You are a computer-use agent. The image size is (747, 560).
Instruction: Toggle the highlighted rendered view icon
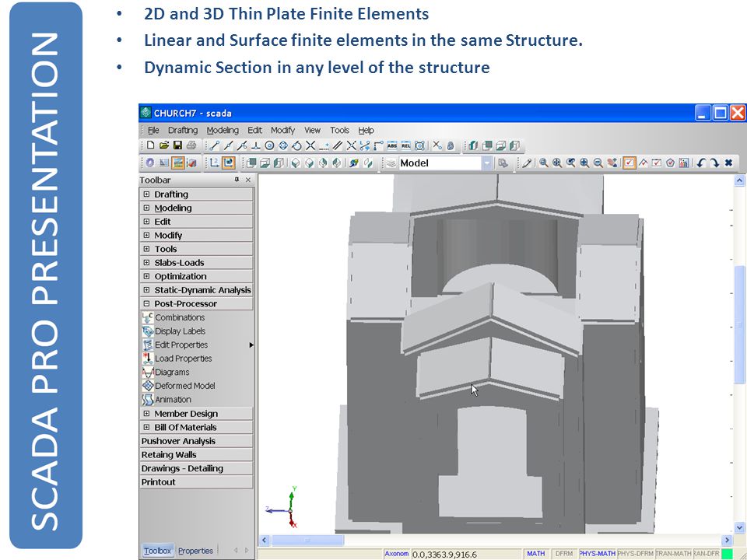pos(177,163)
